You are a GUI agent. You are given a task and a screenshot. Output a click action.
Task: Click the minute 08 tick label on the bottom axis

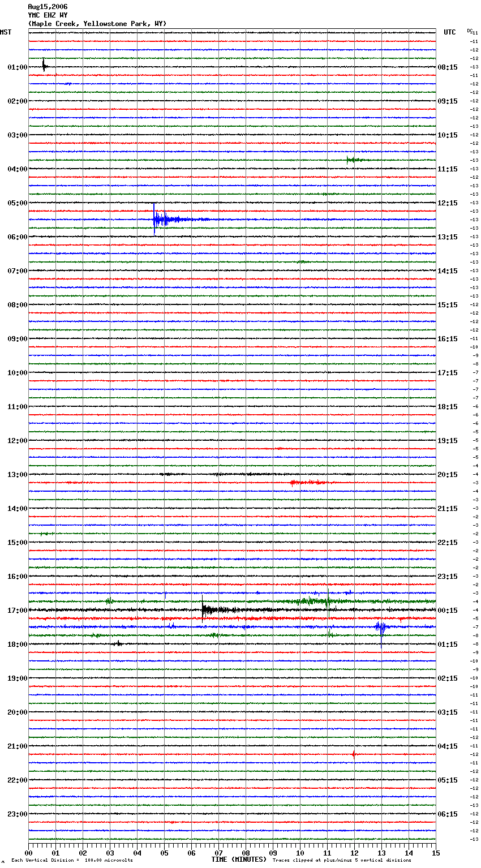[246, 853]
